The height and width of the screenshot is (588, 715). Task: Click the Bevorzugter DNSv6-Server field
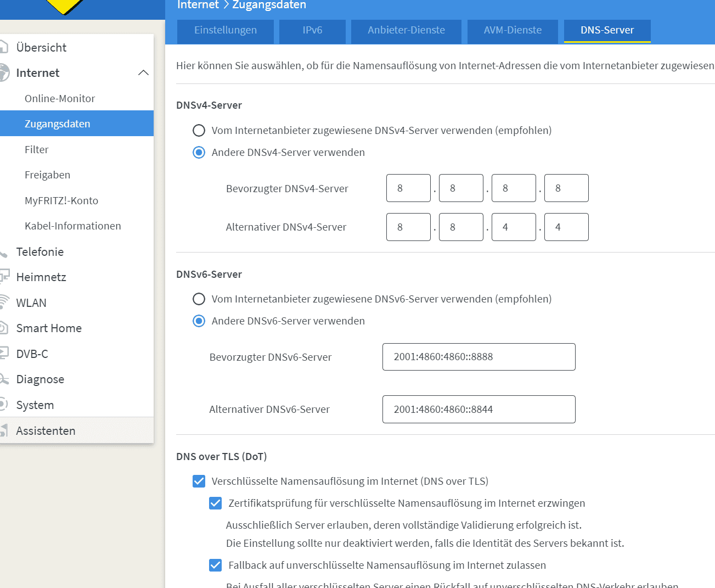tap(479, 357)
